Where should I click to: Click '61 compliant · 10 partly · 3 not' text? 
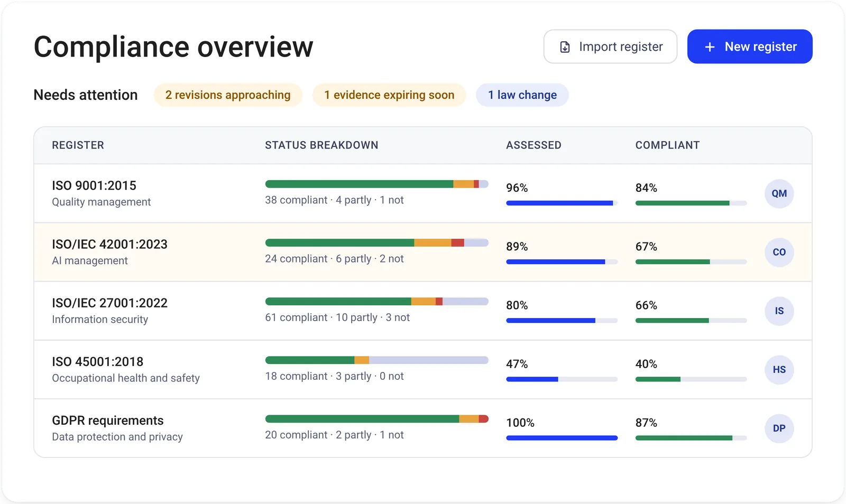(x=337, y=318)
